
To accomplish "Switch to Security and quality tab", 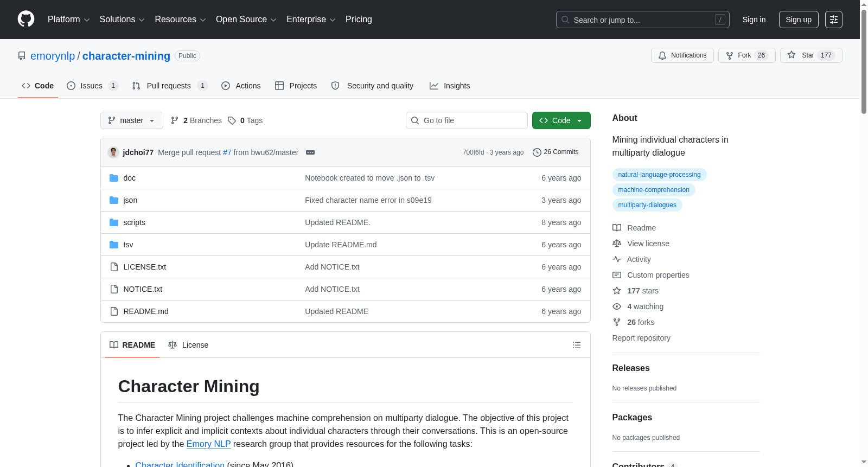I will pos(372,86).
